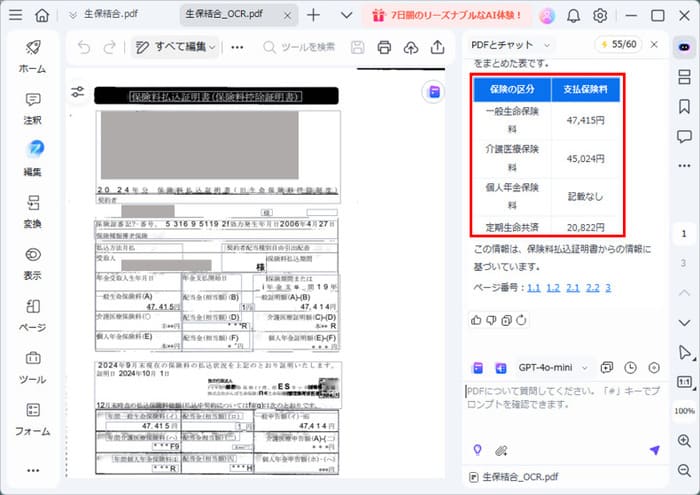Open the bookmarks panel
Image resolution: width=700 pixels, height=495 pixels.
(684, 106)
